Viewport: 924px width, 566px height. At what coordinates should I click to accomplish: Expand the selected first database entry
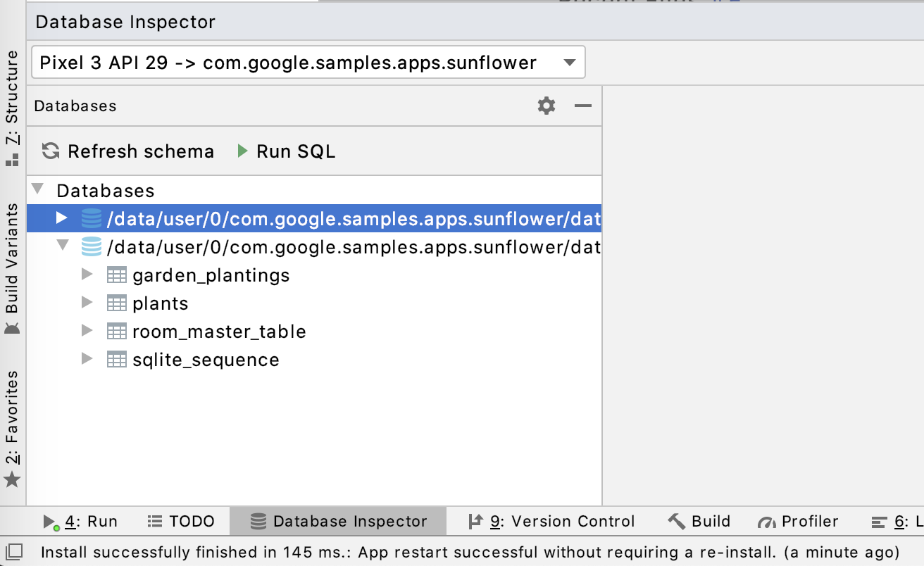point(62,218)
